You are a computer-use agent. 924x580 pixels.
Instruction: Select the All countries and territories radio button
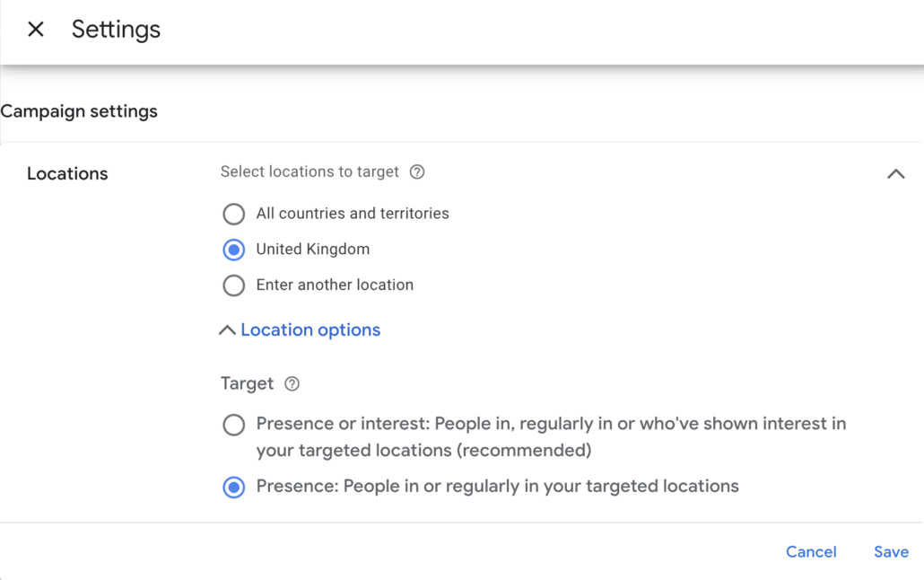click(x=234, y=214)
